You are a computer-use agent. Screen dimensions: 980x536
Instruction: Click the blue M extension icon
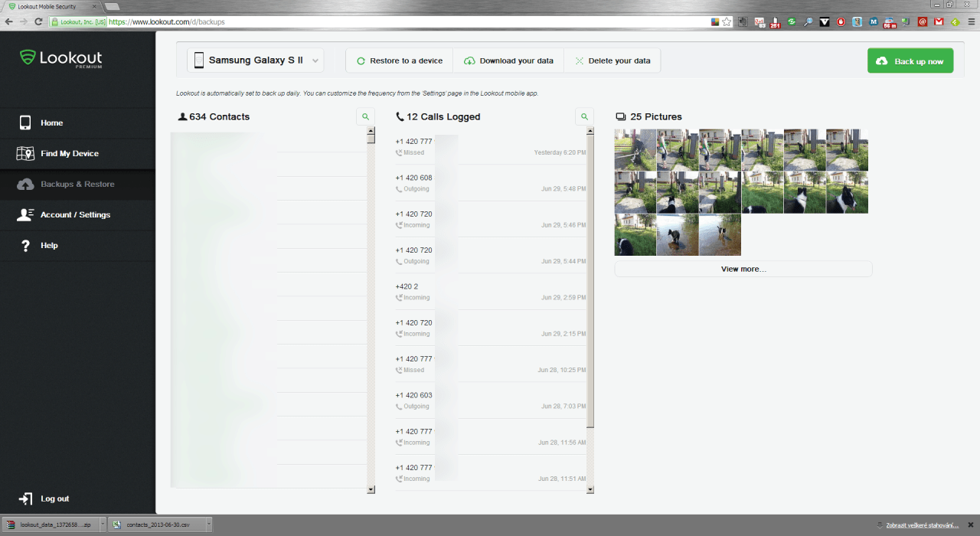pos(873,22)
